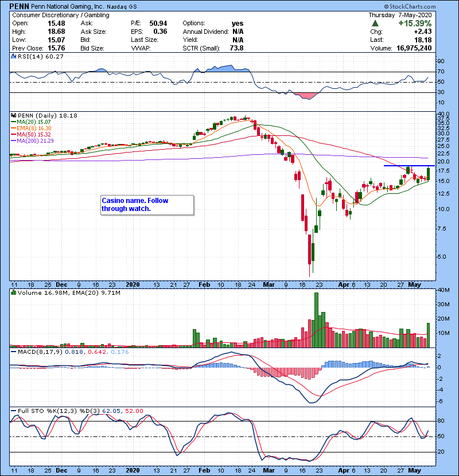This screenshot has height=476, width=459.
Task: Select the Chg value +2.43
Action: click(422, 32)
